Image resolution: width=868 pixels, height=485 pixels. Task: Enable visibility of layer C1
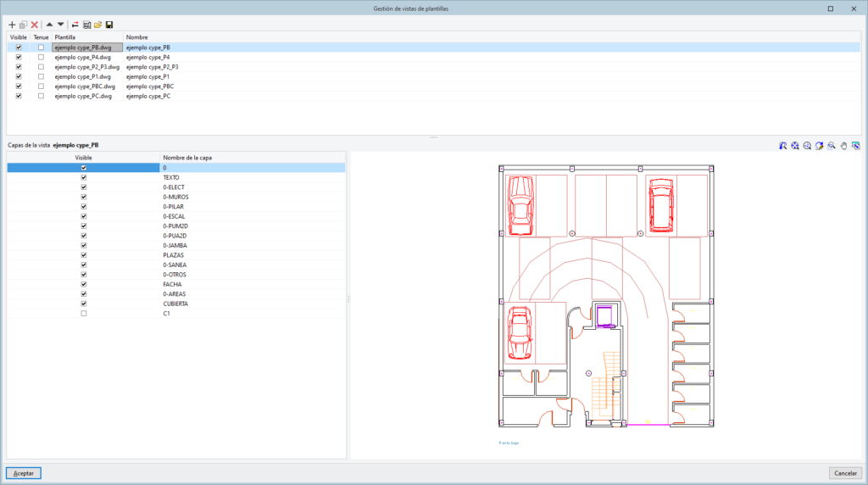click(83, 314)
